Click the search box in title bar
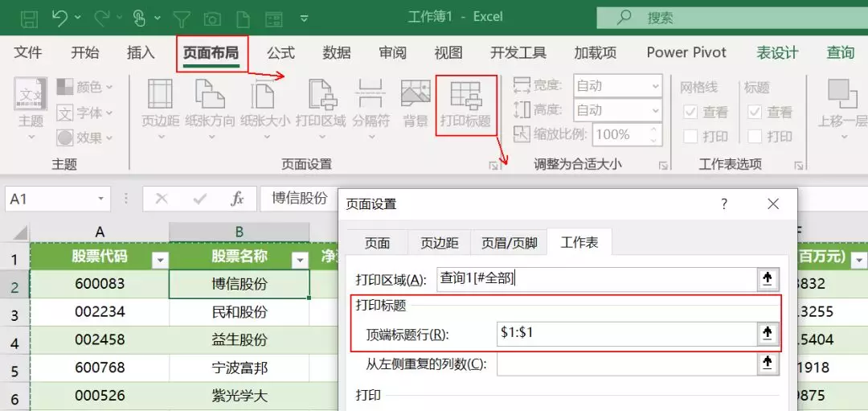The height and width of the screenshot is (411, 868). (x=732, y=18)
